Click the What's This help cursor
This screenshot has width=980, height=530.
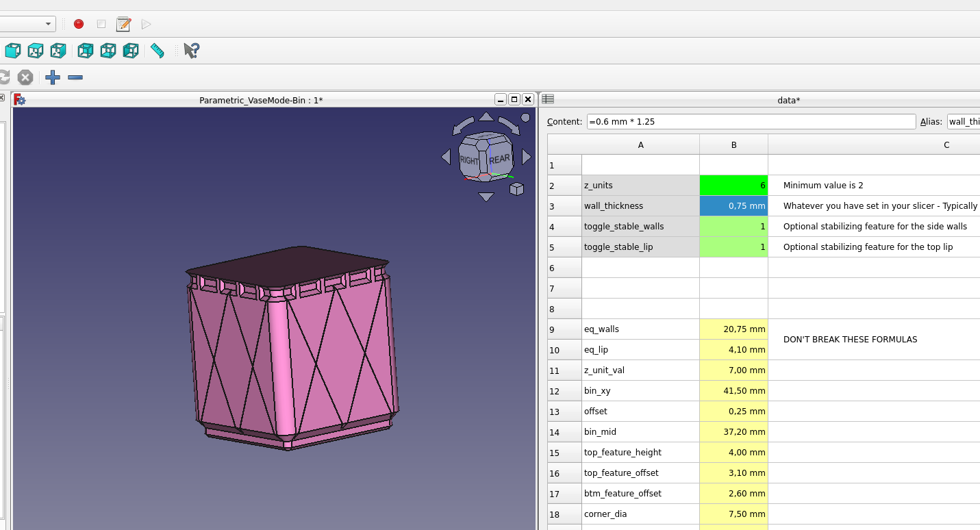(x=190, y=50)
